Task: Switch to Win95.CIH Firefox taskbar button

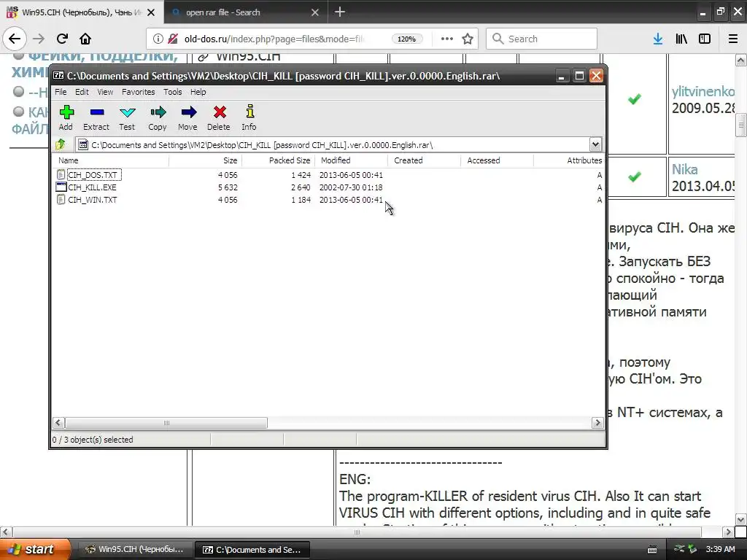Action: [x=135, y=549]
